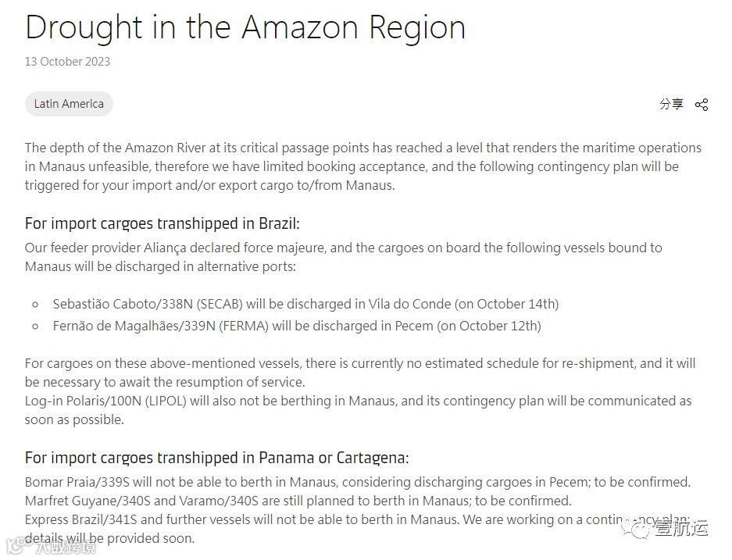Image resolution: width=732 pixels, height=560 pixels.
Task: Click the Sebastião Caboto bullet marker
Action: click(x=35, y=305)
